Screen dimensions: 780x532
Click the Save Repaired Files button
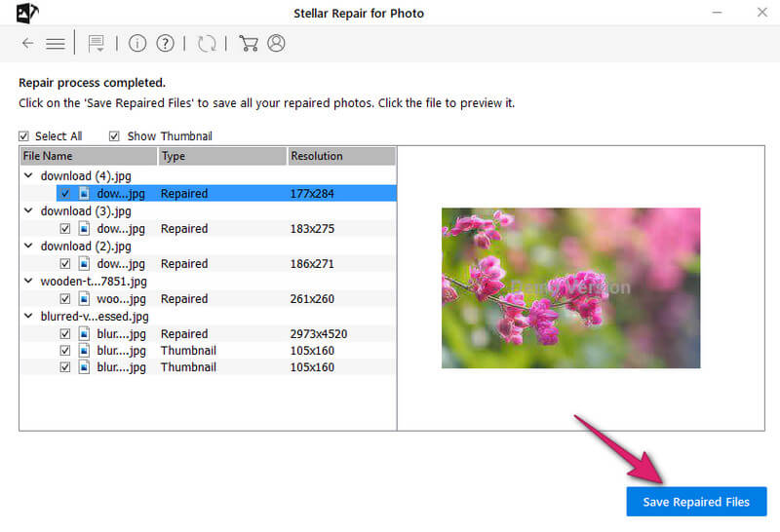696,502
